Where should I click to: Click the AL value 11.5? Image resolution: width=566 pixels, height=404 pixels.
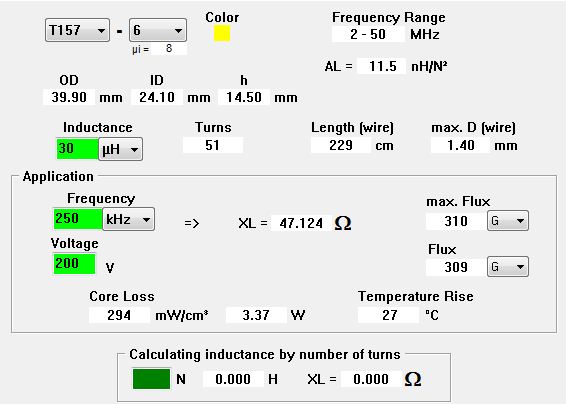pyautogui.click(x=382, y=66)
